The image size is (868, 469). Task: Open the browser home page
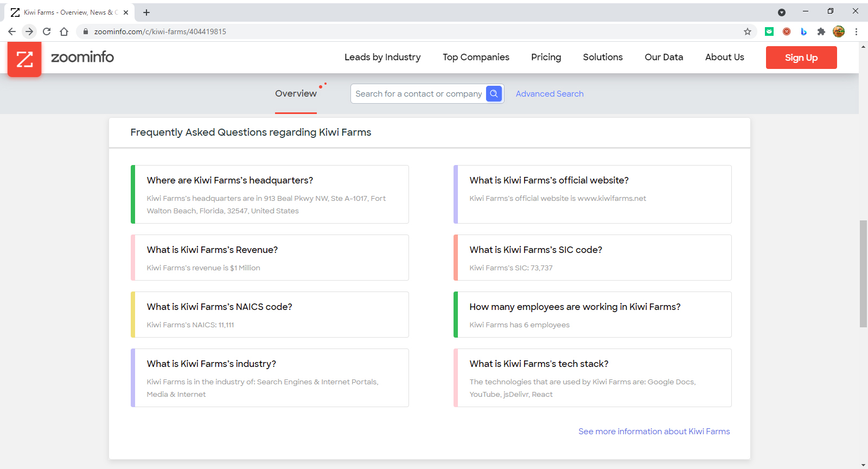(64, 31)
